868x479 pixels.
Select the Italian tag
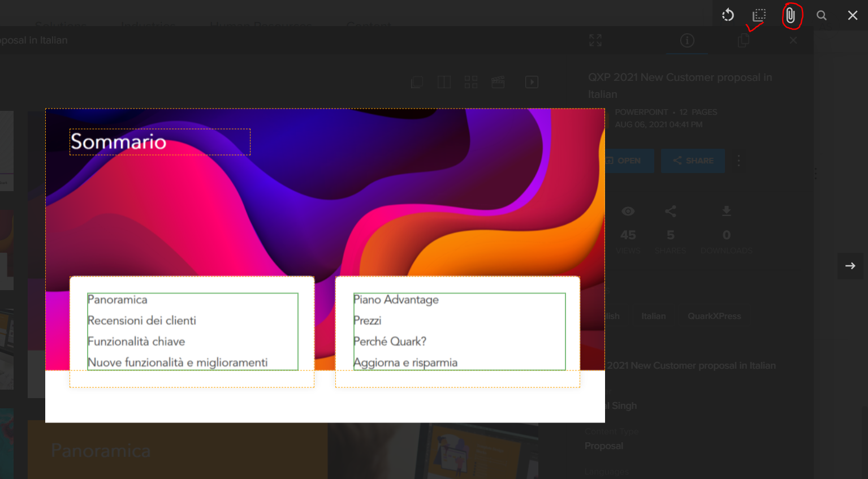tap(654, 316)
